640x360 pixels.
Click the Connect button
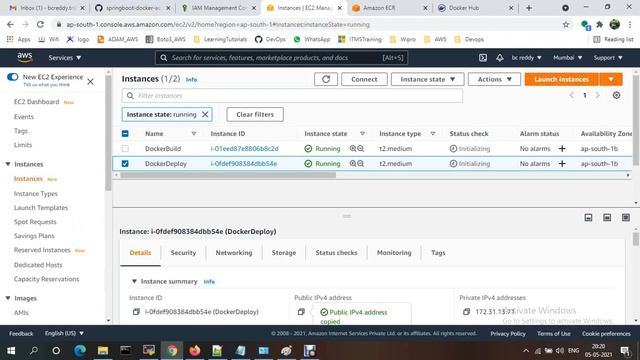[364, 79]
